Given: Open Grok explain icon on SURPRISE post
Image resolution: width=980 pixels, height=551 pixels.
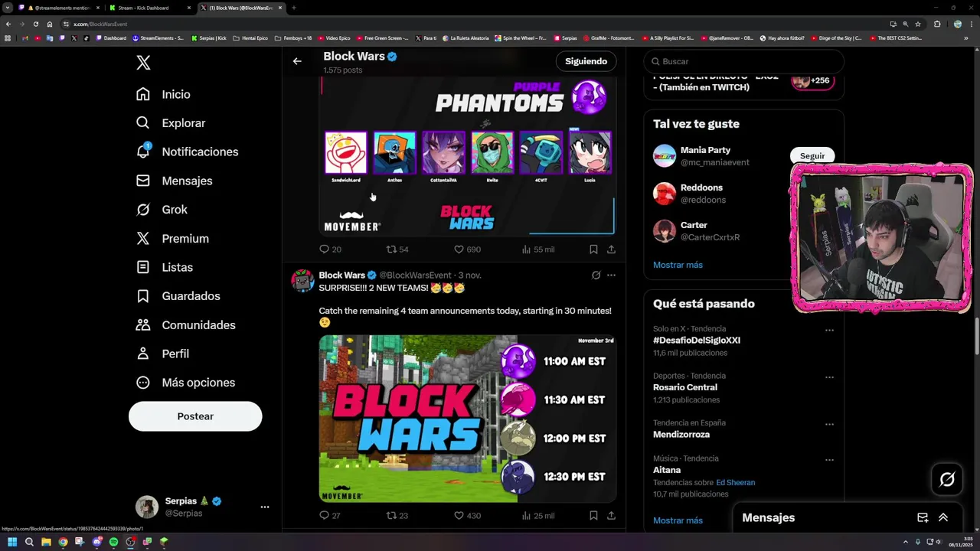Looking at the screenshot, I should point(596,275).
